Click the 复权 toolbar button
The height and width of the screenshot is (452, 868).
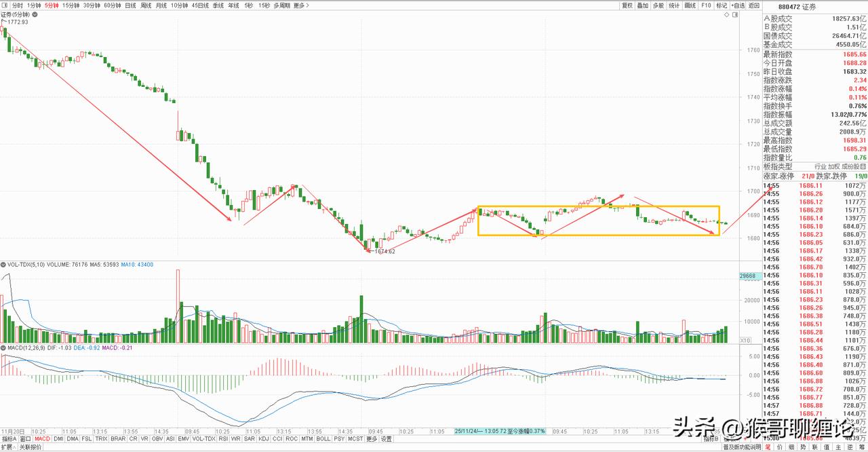click(x=627, y=5)
